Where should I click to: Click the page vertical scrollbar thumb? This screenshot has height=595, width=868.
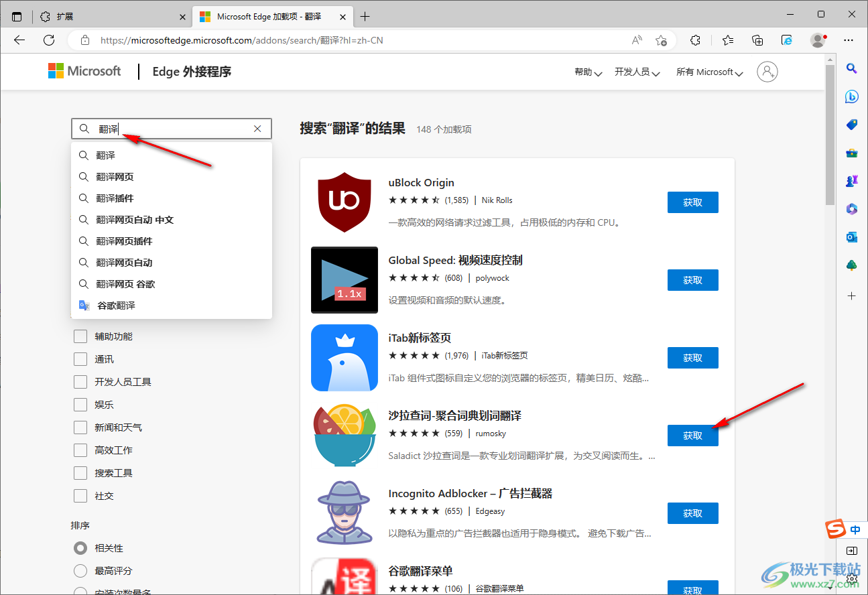[x=830, y=134]
